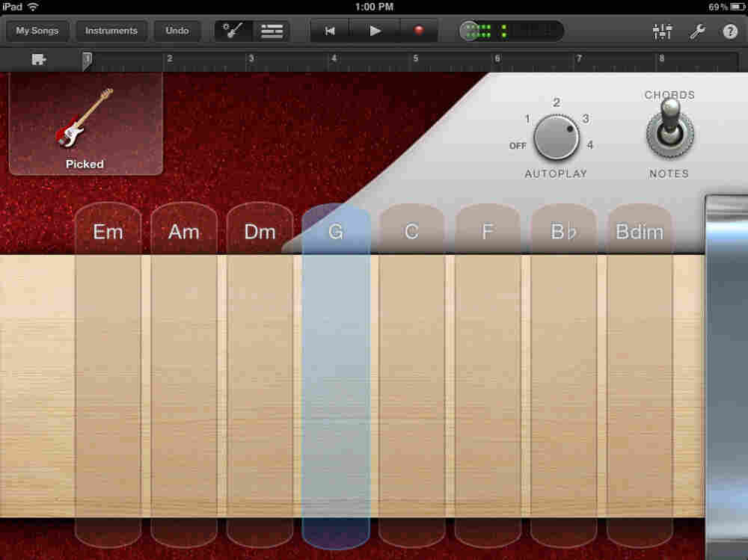The height and width of the screenshot is (560, 748).
Task: Jump to bar 6 on ruler
Action: [497, 58]
